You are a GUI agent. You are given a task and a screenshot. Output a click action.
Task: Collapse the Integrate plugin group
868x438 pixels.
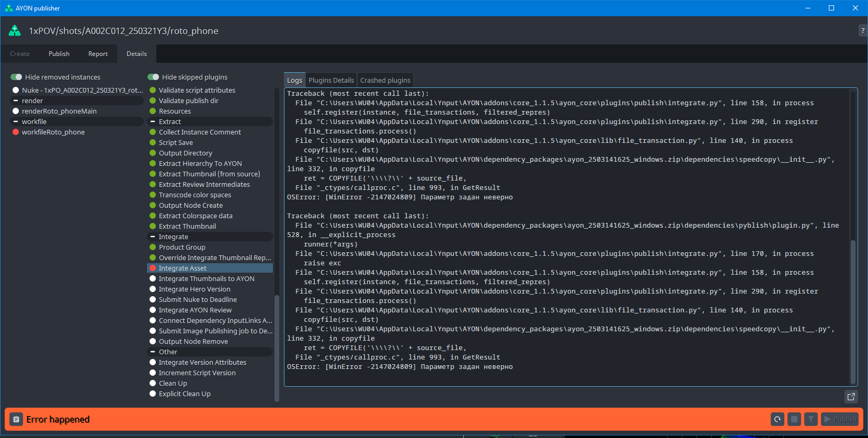click(153, 237)
